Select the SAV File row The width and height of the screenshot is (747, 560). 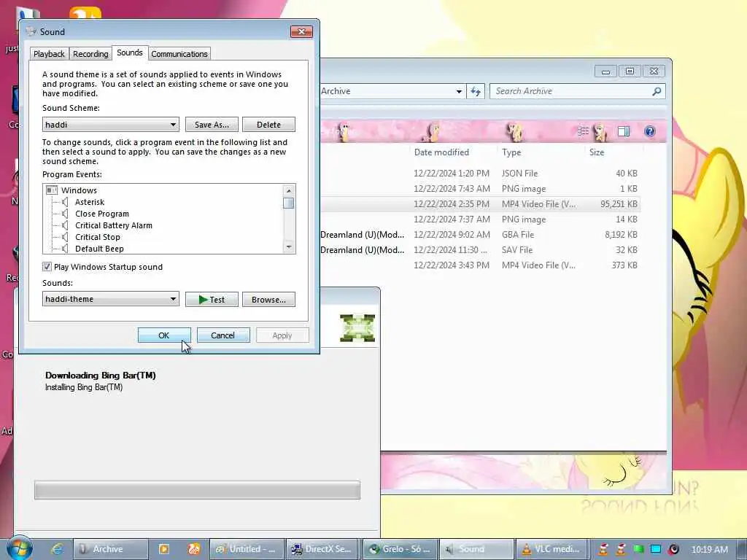479,250
